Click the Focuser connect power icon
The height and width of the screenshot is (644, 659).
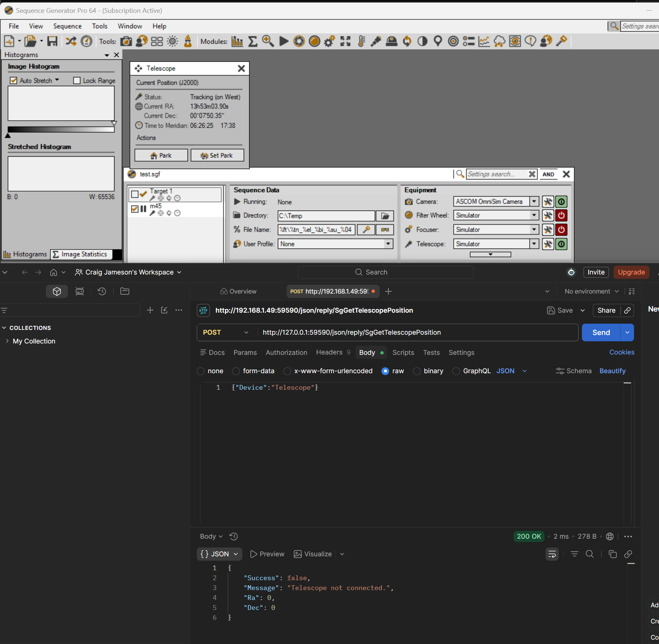[561, 230]
